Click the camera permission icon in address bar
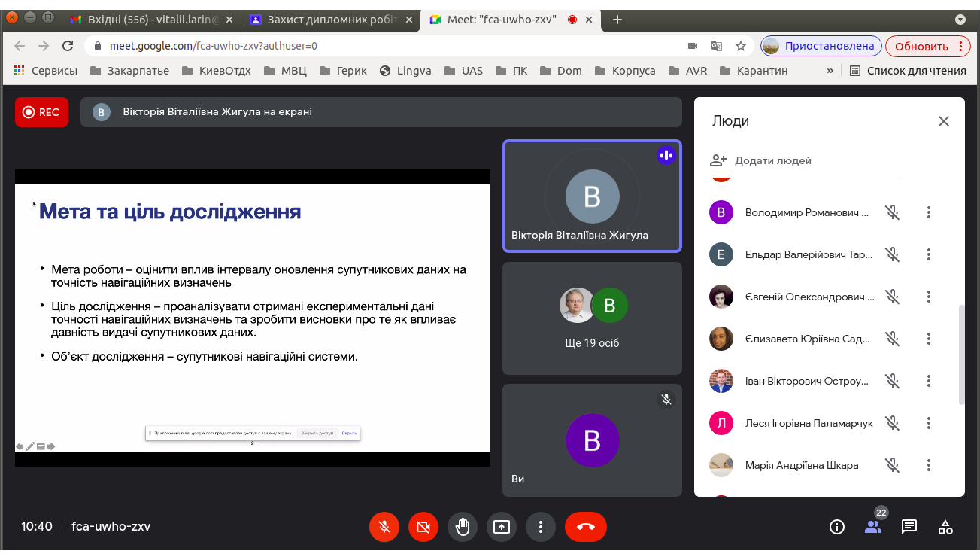The width and height of the screenshot is (980, 560). point(693,46)
